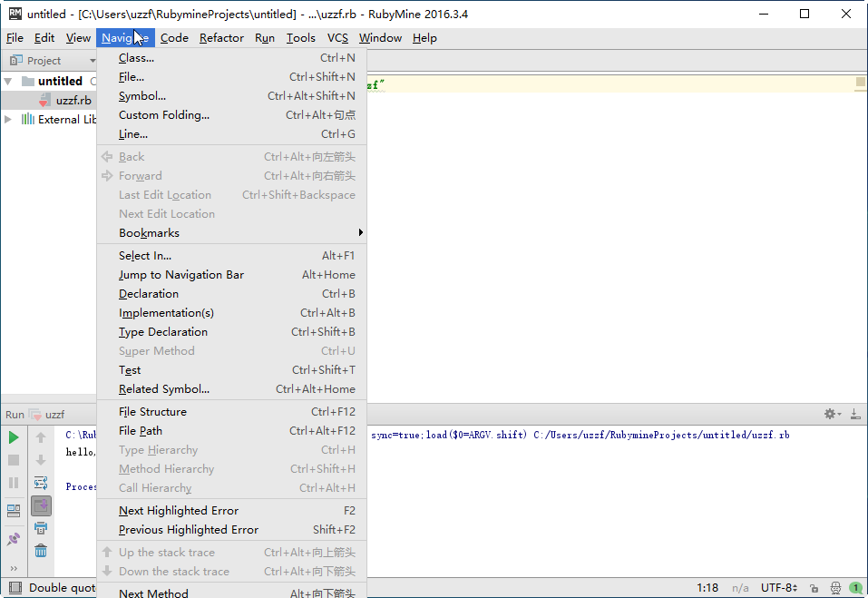The width and height of the screenshot is (868, 598).
Task: Click the External Libraries icon in project tree
Action: click(x=28, y=119)
